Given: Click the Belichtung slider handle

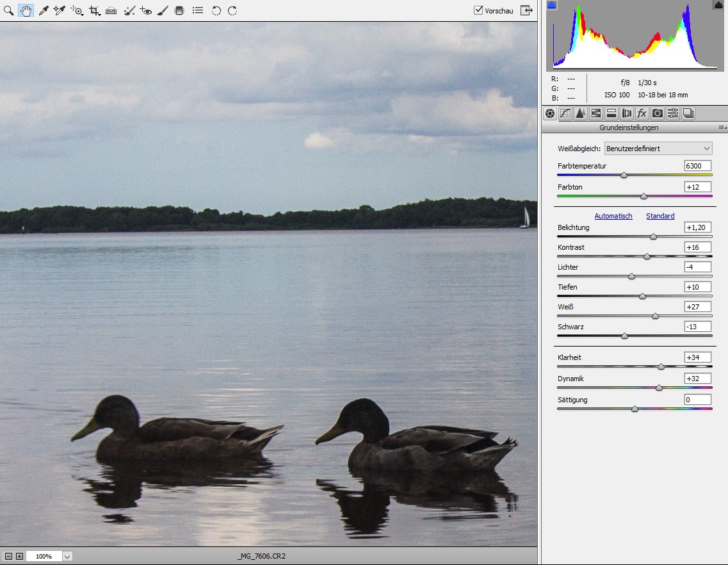Looking at the screenshot, I should 653,236.
